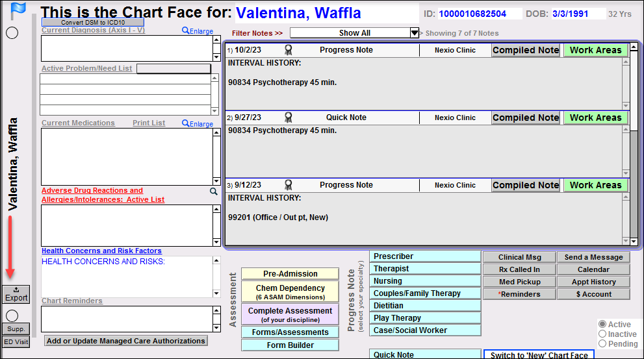This screenshot has height=359, width=644.
Task: Click the blue flag icon
Action: click(18, 12)
